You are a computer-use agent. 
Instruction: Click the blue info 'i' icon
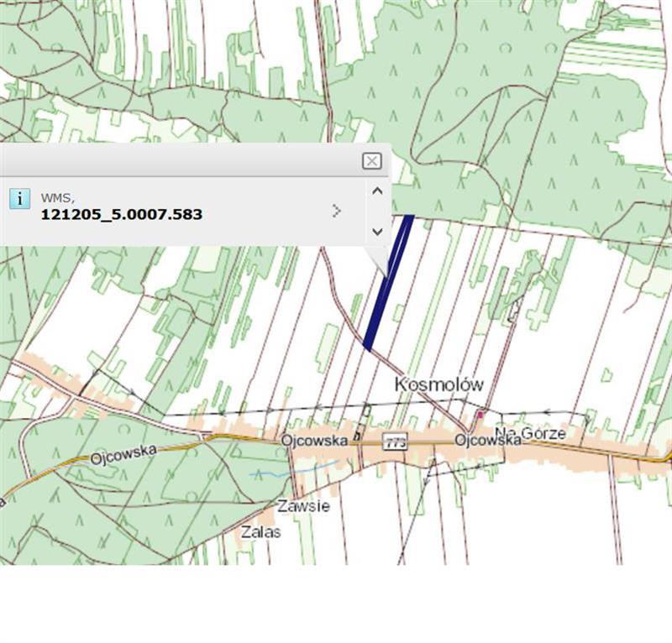pyautogui.click(x=19, y=199)
